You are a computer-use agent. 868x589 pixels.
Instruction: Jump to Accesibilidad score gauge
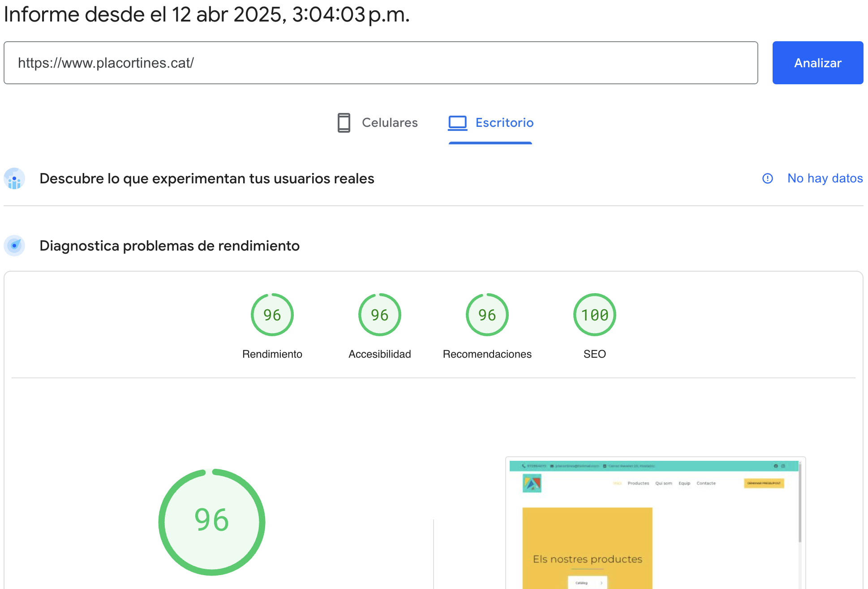pos(379,315)
